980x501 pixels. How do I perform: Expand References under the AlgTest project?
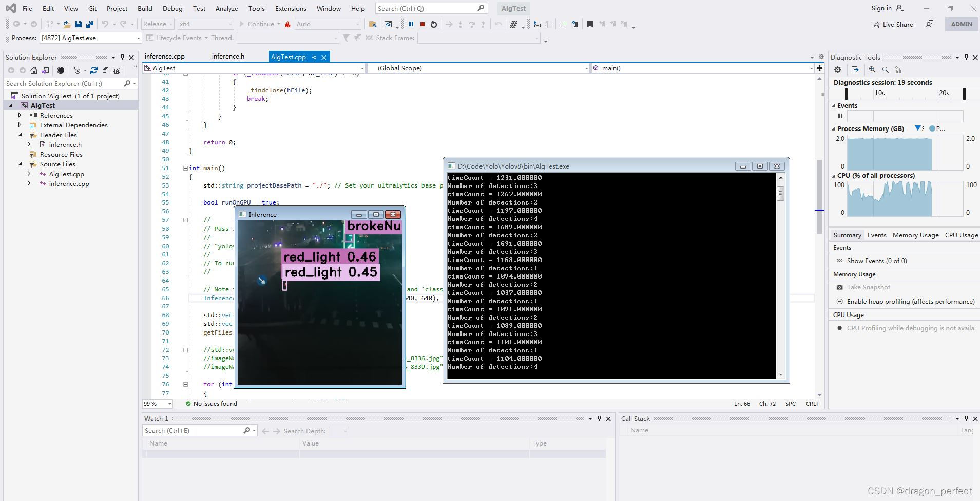tap(20, 115)
